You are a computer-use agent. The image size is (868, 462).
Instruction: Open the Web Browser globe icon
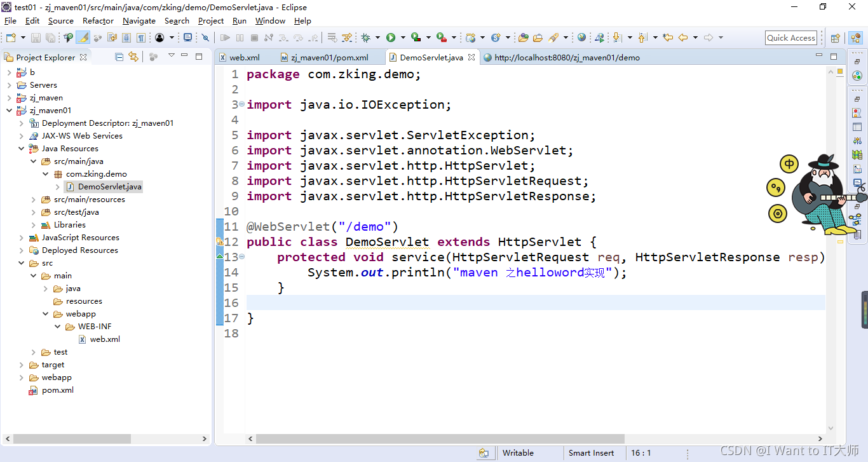click(581, 38)
